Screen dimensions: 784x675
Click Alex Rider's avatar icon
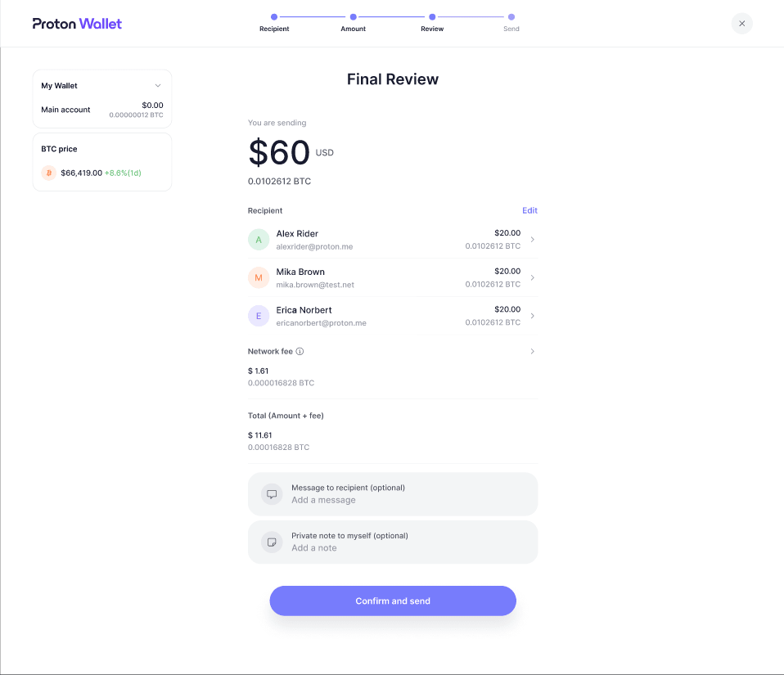coord(259,240)
